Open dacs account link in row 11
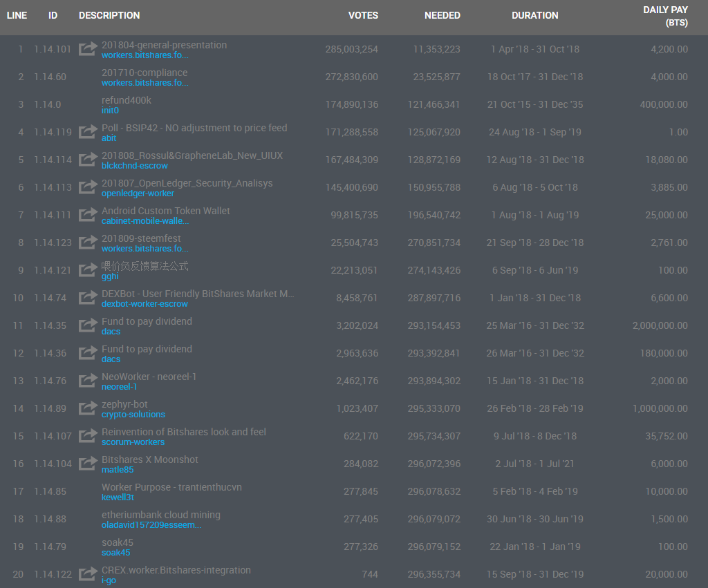708x588 pixels. pos(111,331)
